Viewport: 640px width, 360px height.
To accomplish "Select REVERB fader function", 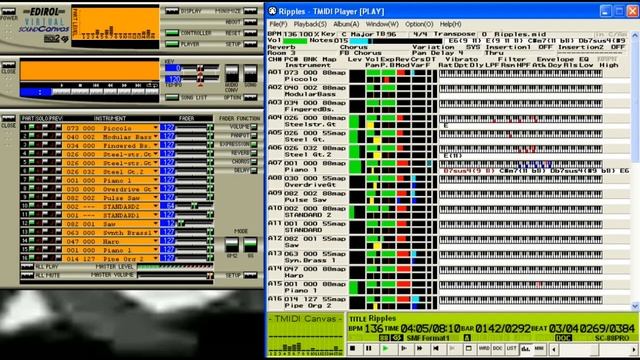I will coord(254,153).
